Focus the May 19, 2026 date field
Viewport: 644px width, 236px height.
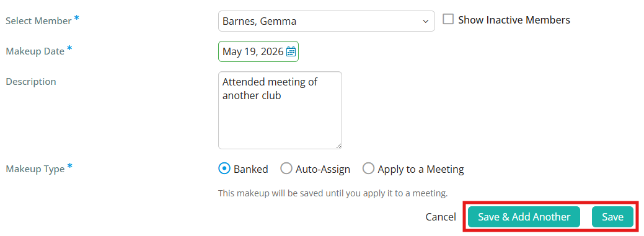click(258, 51)
